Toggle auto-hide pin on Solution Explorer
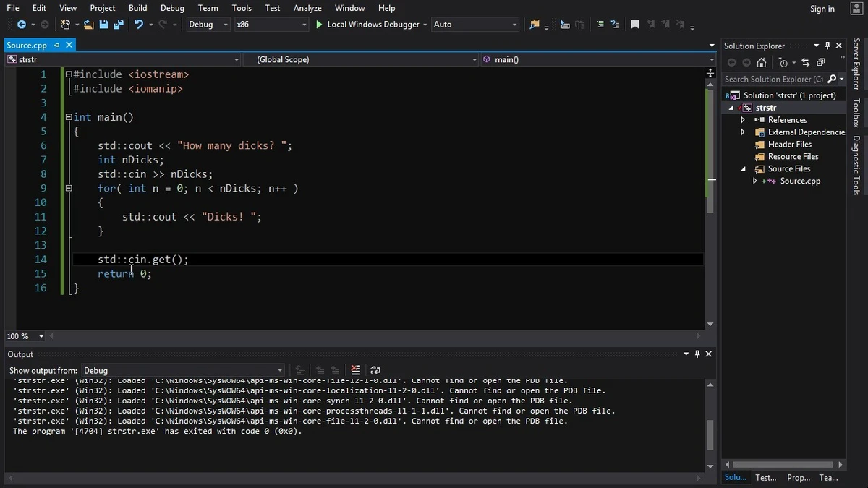Image resolution: width=868 pixels, height=488 pixels. pyautogui.click(x=828, y=46)
